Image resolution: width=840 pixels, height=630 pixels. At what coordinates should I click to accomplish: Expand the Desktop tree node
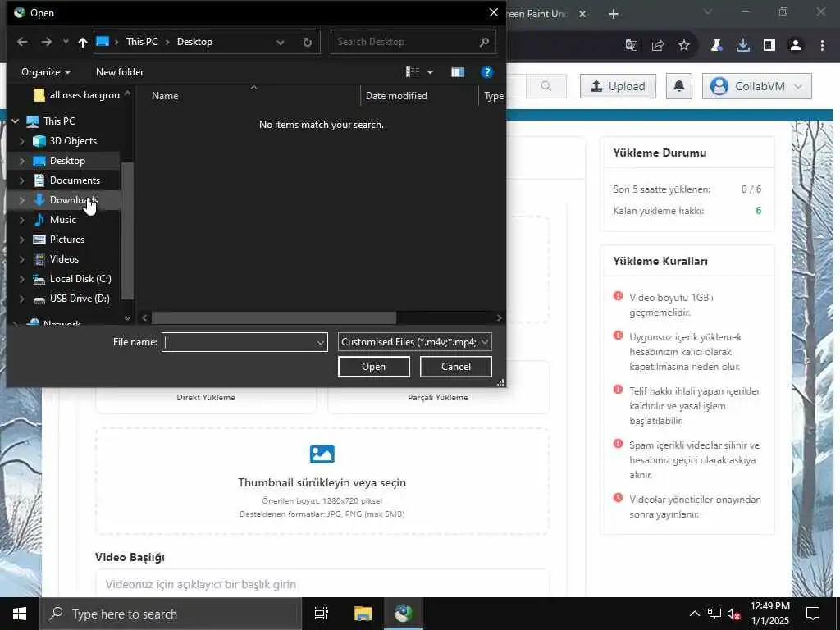pos(21,161)
